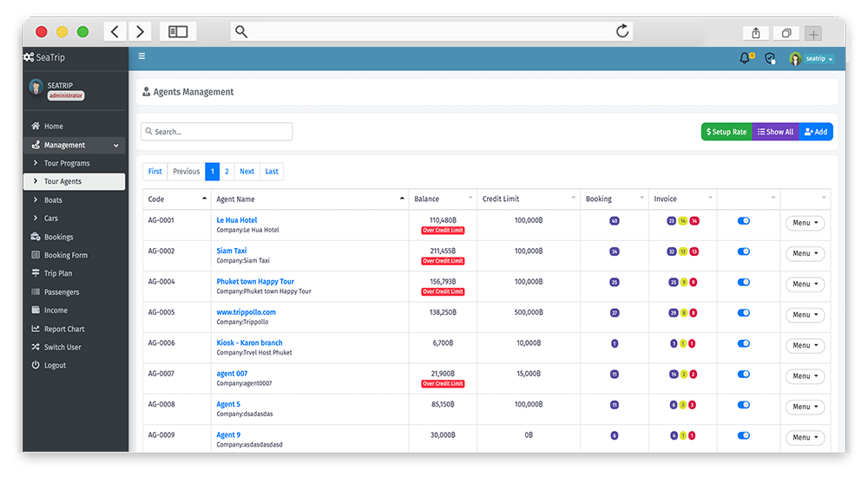Click the Show All button
868x483 pixels.
[775, 132]
